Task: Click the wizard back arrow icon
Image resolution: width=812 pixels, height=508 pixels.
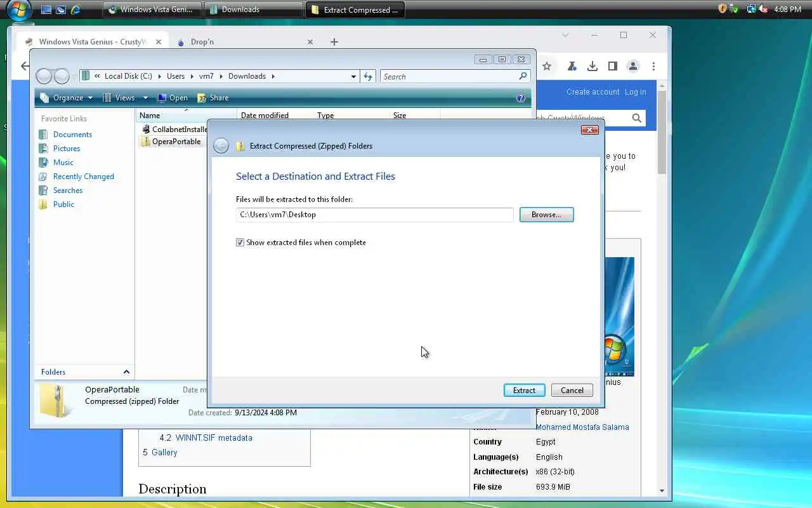Action: 221,146
